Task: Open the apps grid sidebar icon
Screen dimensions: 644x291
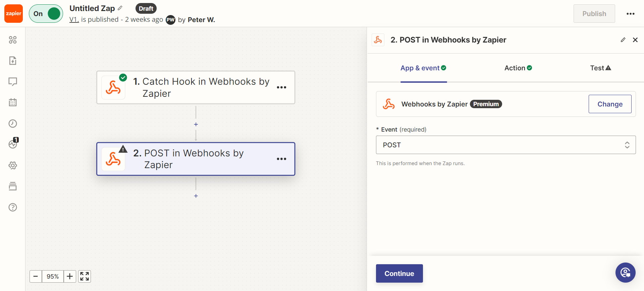Action: 13,40
